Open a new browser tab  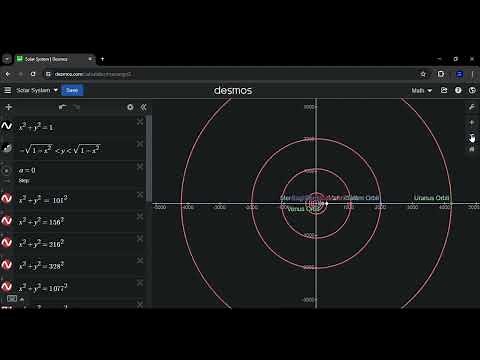pyautogui.click(x=102, y=59)
